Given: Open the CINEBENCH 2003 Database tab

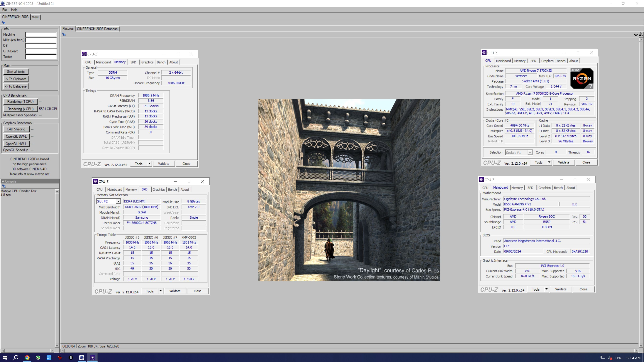Looking at the screenshot, I should coord(97,29).
